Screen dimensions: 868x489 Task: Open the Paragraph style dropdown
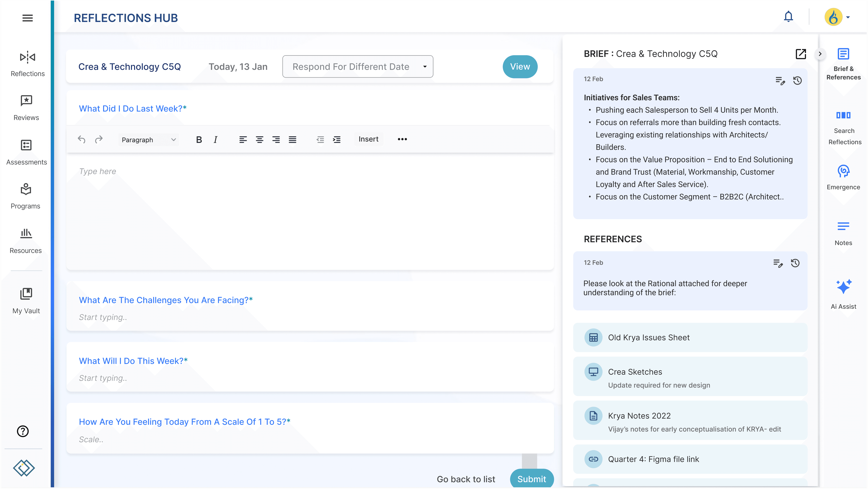click(x=148, y=139)
